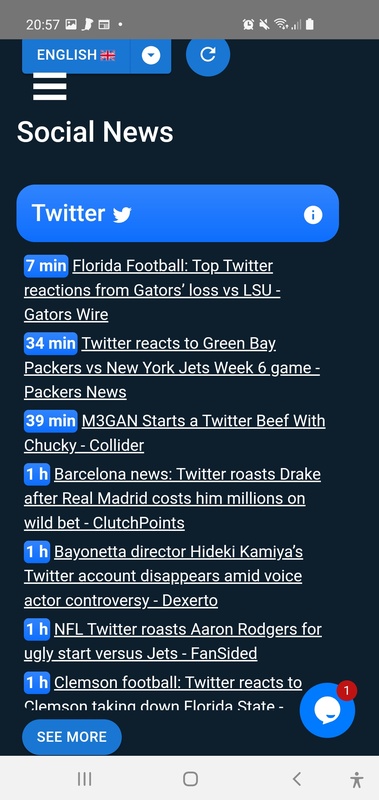Screen dimensions: 379x800
Task: Open the NFL Twitter roasts Aaron Rodgers link
Action: click(173, 641)
